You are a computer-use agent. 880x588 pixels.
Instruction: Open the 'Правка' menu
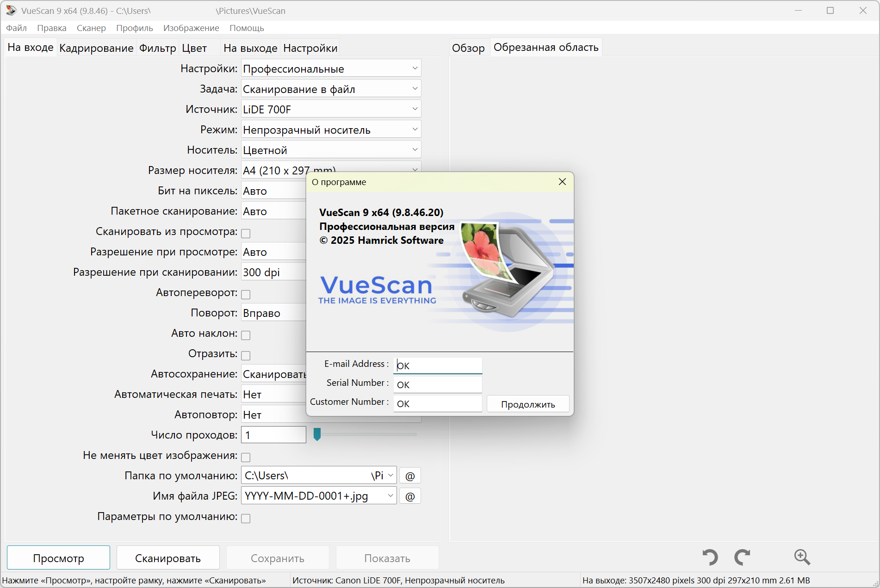[52, 28]
